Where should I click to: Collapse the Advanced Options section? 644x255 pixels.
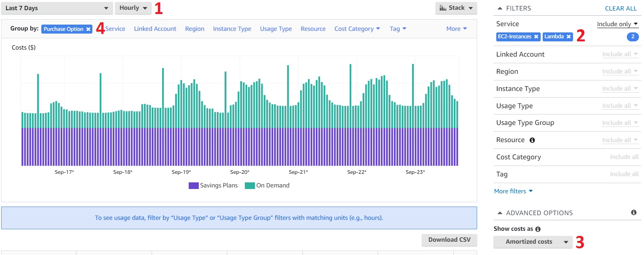(500, 213)
